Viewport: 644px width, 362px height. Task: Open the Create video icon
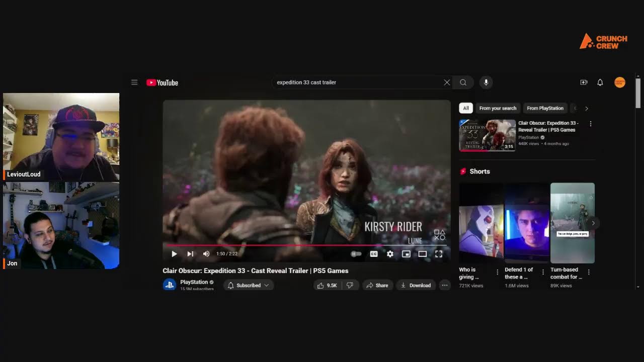(x=584, y=82)
